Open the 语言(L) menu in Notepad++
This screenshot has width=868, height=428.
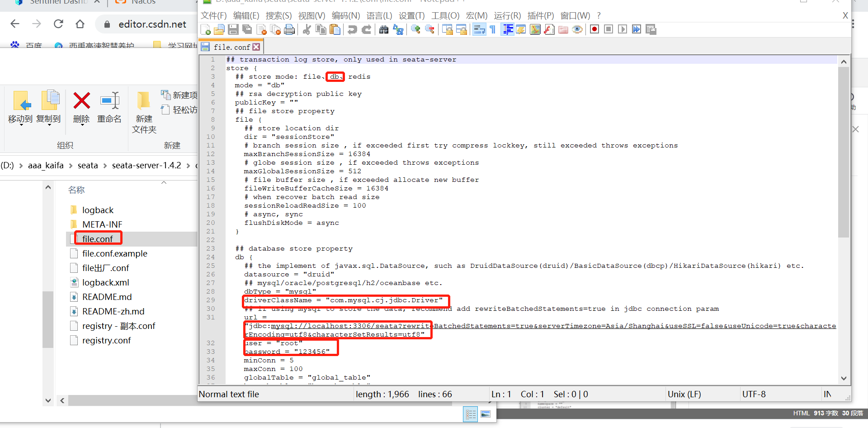(x=380, y=15)
